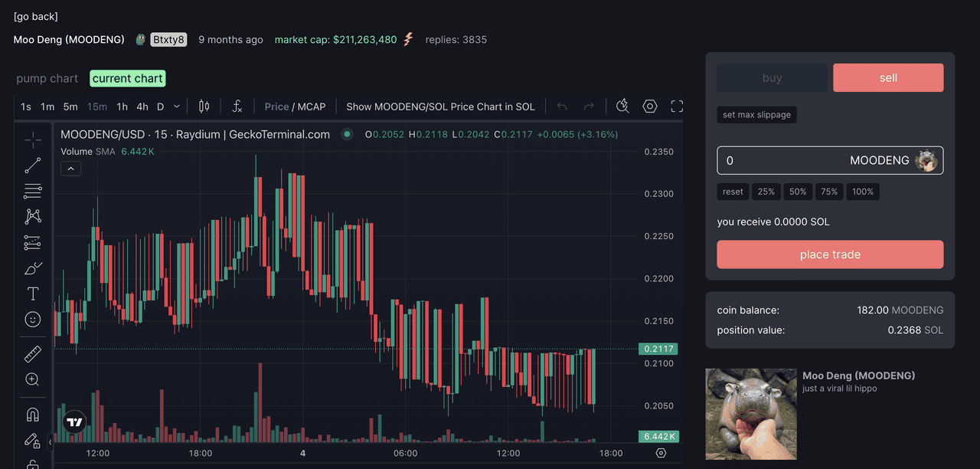Viewport: 980px width, 469px height.
Task: Click the 50% amount button
Action: click(x=798, y=192)
